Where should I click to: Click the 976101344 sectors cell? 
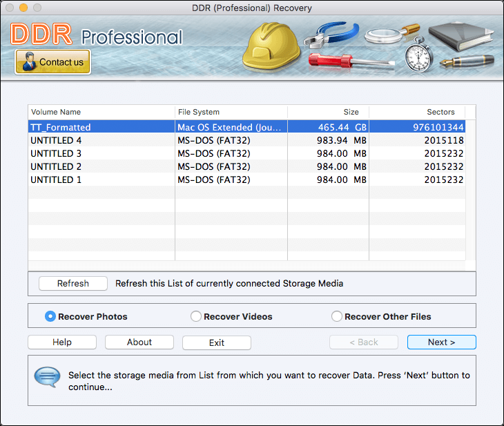417,127
